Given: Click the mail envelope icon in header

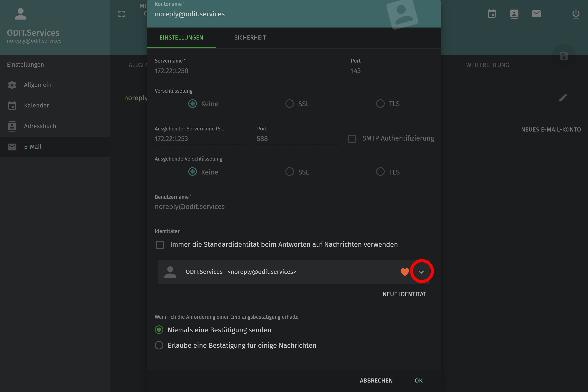Looking at the screenshot, I should [x=536, y=14].
